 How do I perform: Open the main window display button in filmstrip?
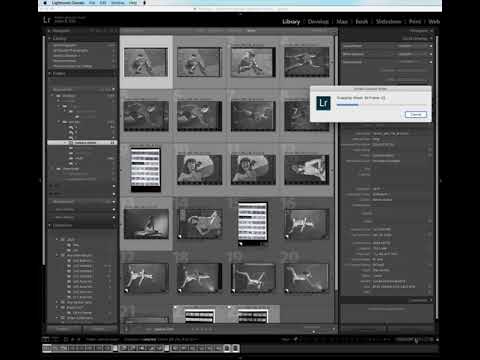click(x=46, y=339)
